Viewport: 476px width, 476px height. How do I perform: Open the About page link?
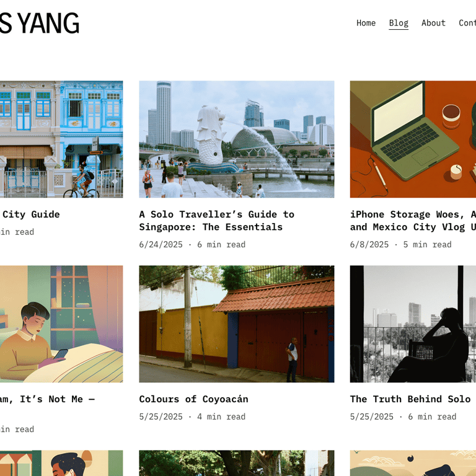tap(433, 23)
